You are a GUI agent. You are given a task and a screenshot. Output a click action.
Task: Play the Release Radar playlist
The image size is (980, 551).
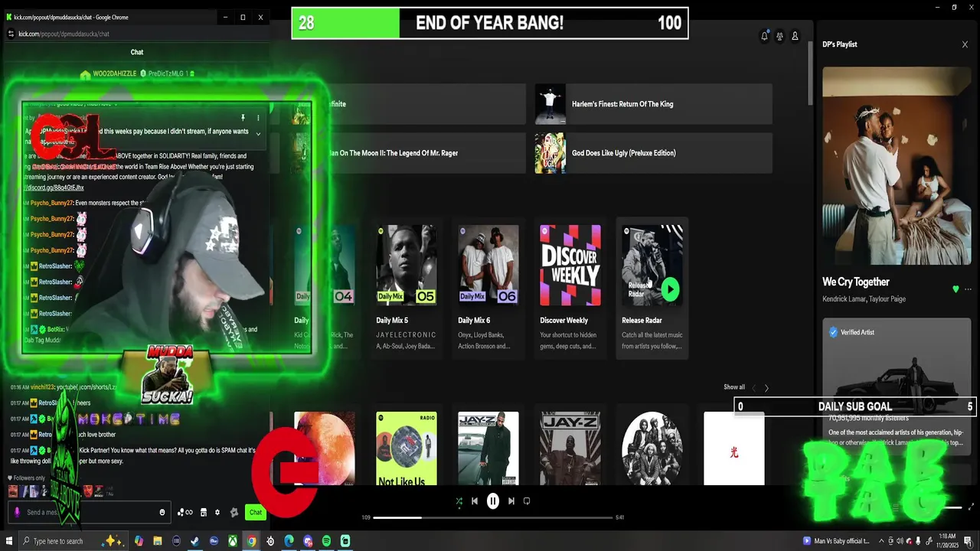pyautogui.click(x=670, y=289)
